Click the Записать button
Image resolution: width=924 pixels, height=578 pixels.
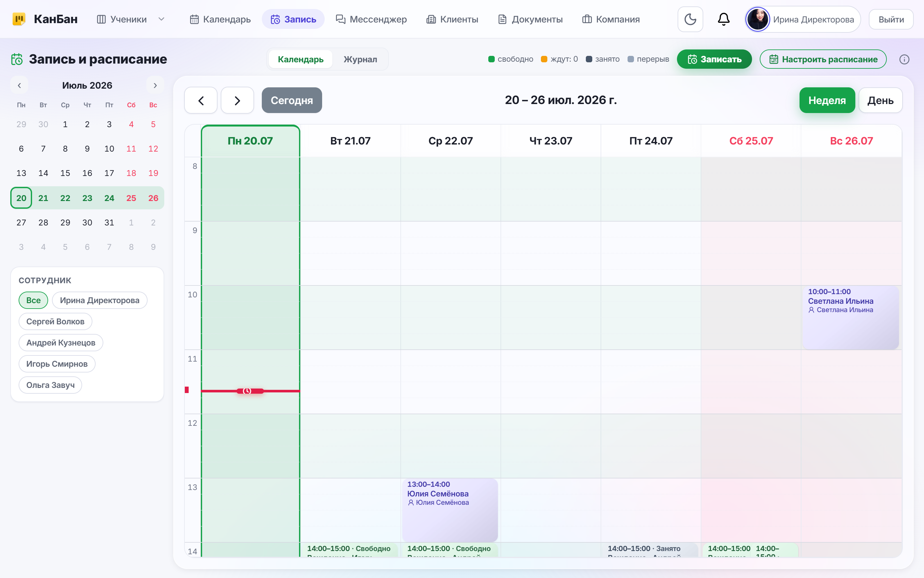coord(714,59)
